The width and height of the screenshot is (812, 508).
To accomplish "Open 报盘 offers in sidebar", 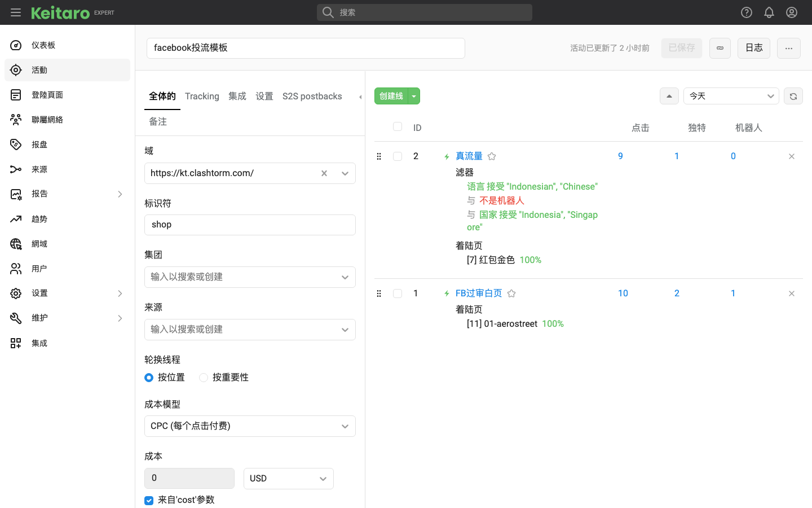I will pos(67,144).
